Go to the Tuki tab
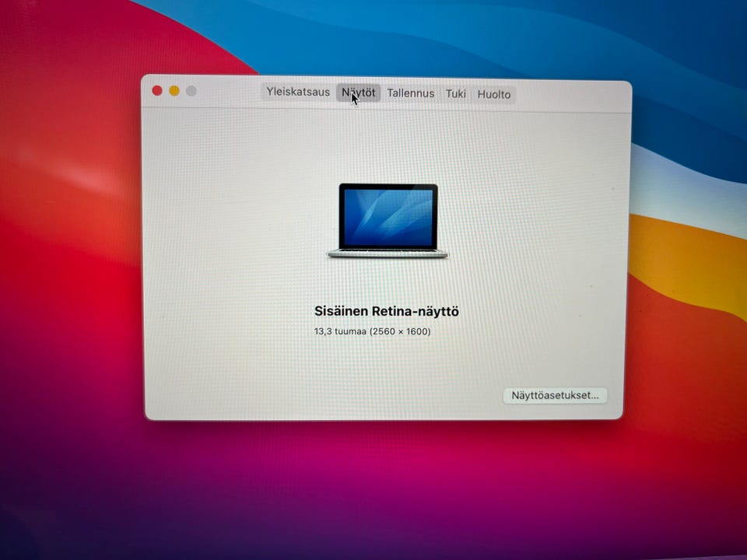The width and height of the screenshot is (747, 560). [x=456, y=94]
